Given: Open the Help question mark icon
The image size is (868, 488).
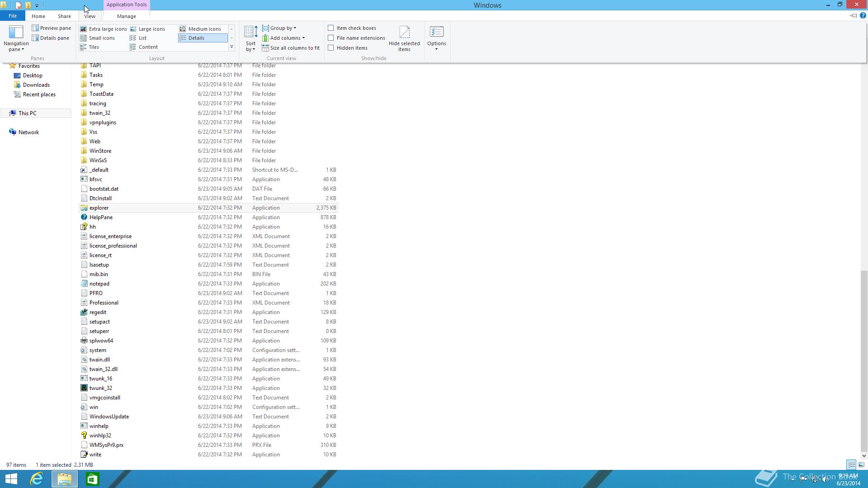Looking at the screenshot, I should point(863,15).
